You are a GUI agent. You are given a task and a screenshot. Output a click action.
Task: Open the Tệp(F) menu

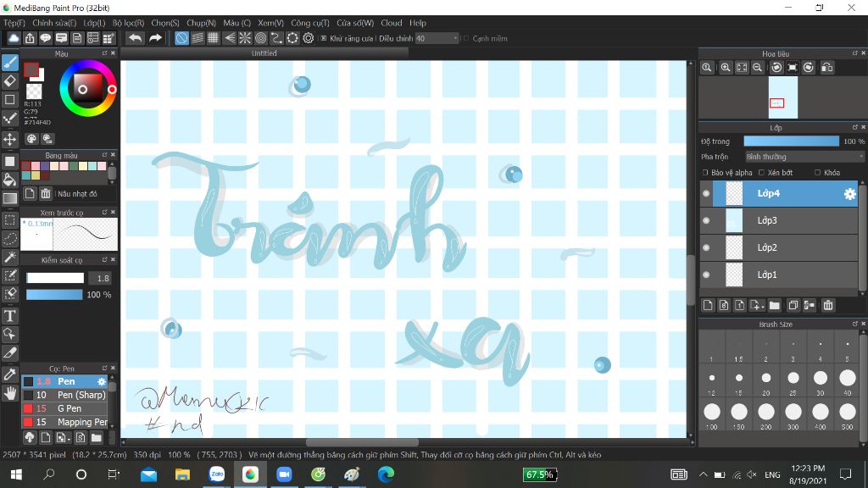coord(14,23)
